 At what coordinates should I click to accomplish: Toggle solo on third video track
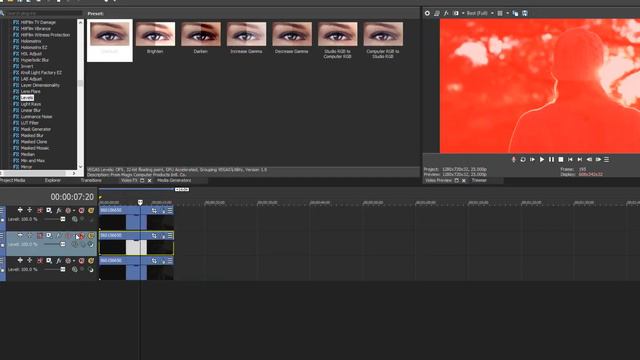pos(91,261)
